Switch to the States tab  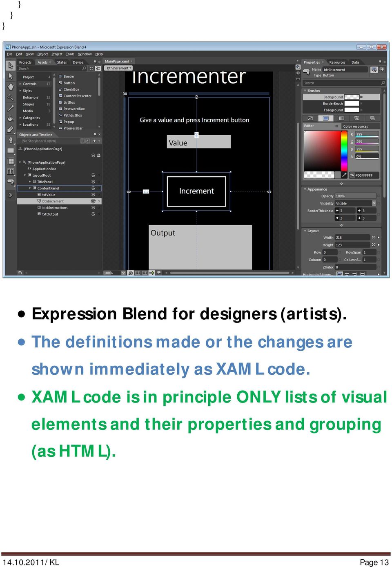pyautogui.click(x=62, y=62)
